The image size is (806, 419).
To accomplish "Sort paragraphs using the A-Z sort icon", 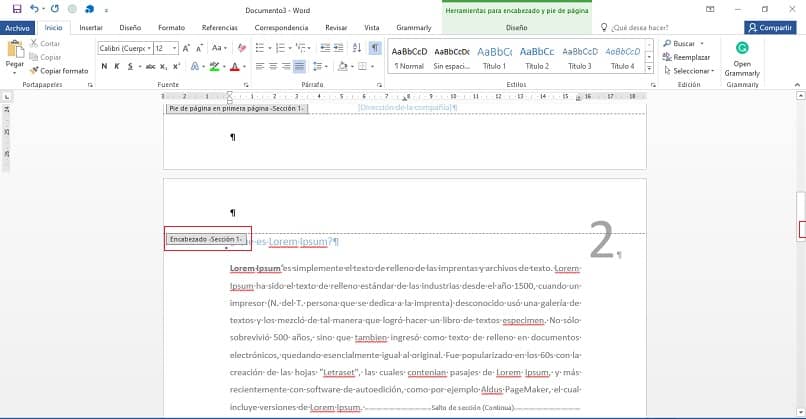I will point(357,48).
